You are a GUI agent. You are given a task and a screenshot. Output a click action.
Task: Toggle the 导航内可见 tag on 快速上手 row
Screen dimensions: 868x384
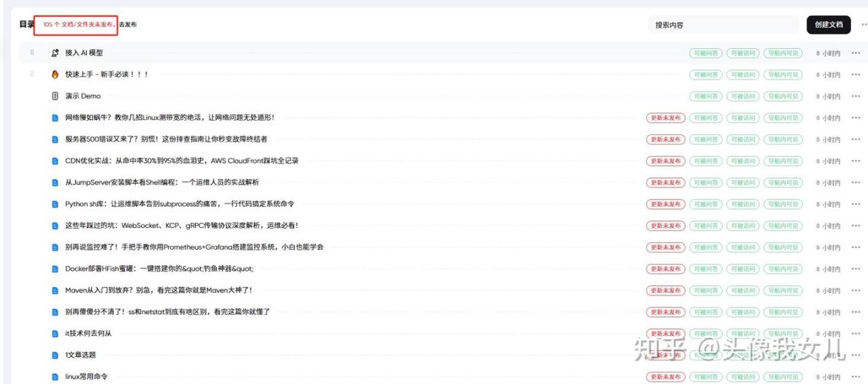[783, 75]
